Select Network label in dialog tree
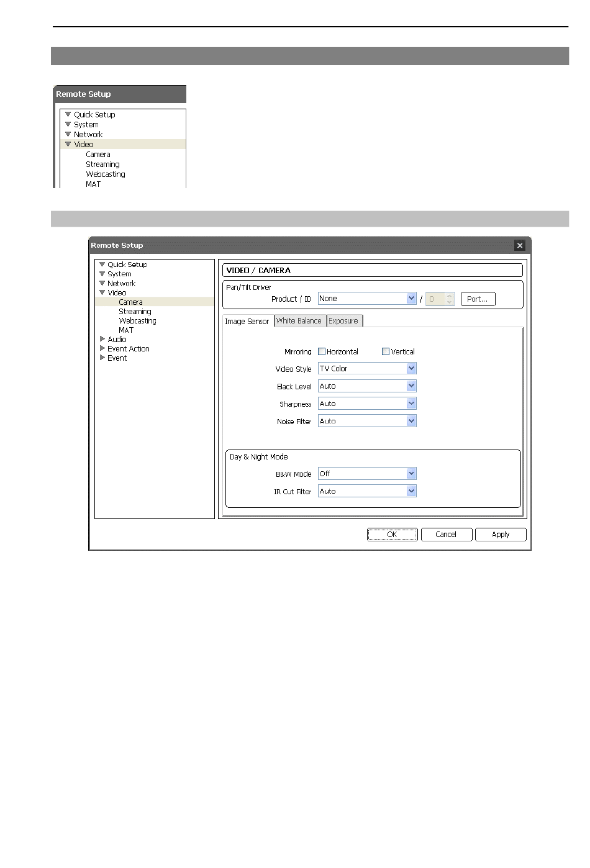 coord(121,283)
